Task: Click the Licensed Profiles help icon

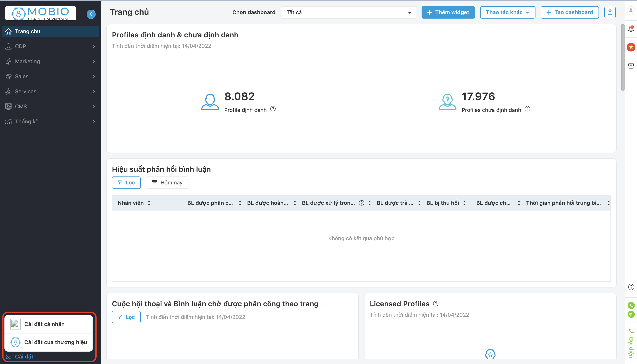Action: tap(436, 304)
